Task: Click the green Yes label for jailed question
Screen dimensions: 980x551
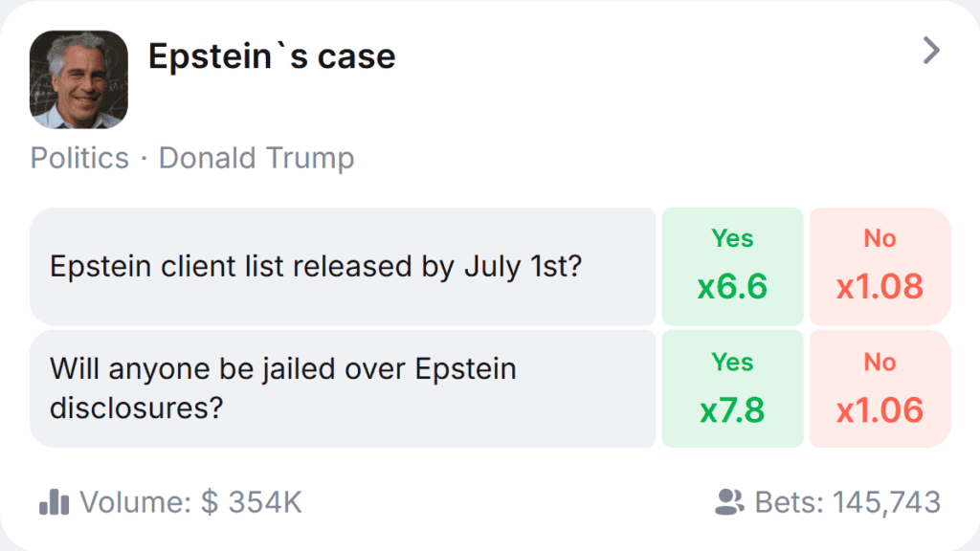Action: 732,362
